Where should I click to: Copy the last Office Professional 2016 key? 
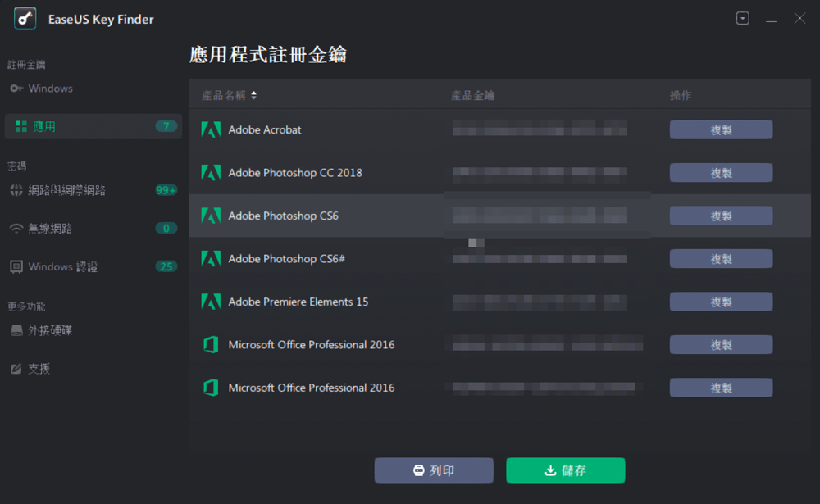(721, 388)
